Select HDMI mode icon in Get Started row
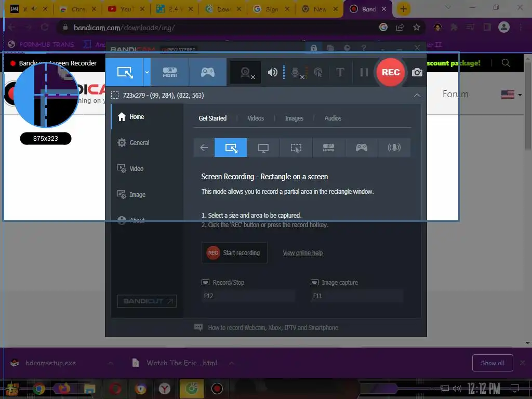This screenshot has width=532, height=399. tap(328, 148)
